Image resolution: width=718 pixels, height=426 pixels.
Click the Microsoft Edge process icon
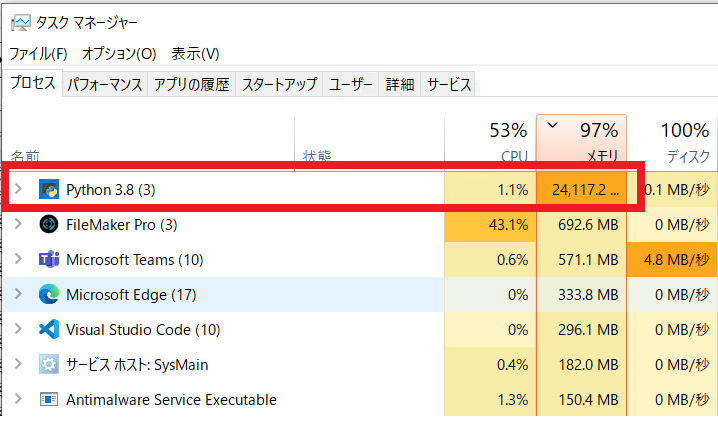click(x=49, y=295)
